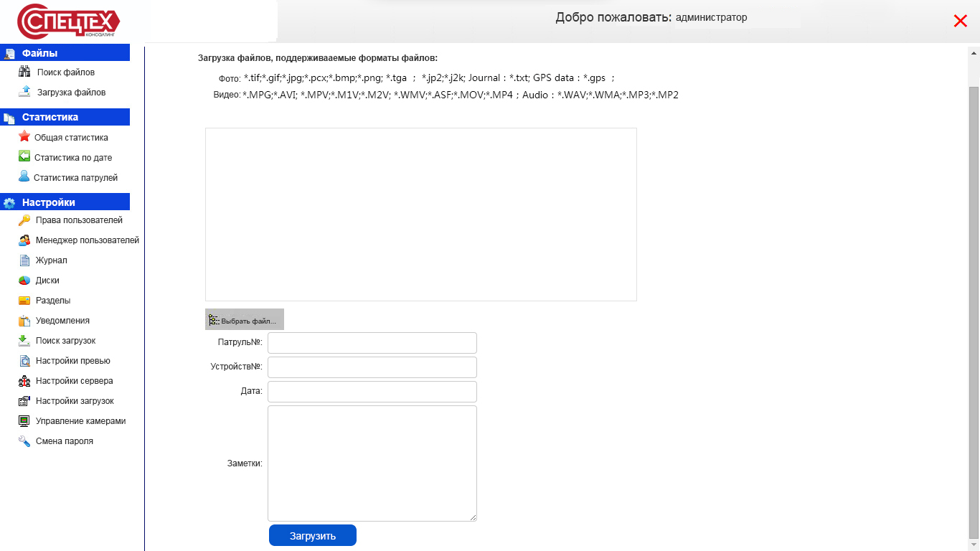The height and width of the screenshot is (551, 980).
Task: Click the Выбрать файл... button
Action: 245,320
